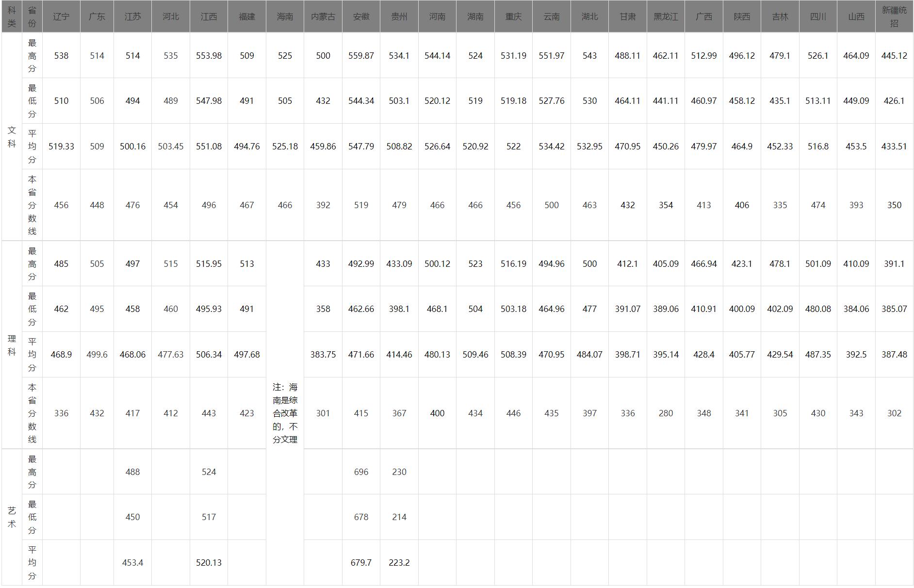Select the 艺术 category row label
This screenshot has width=914, height=588.
point(12,517)
